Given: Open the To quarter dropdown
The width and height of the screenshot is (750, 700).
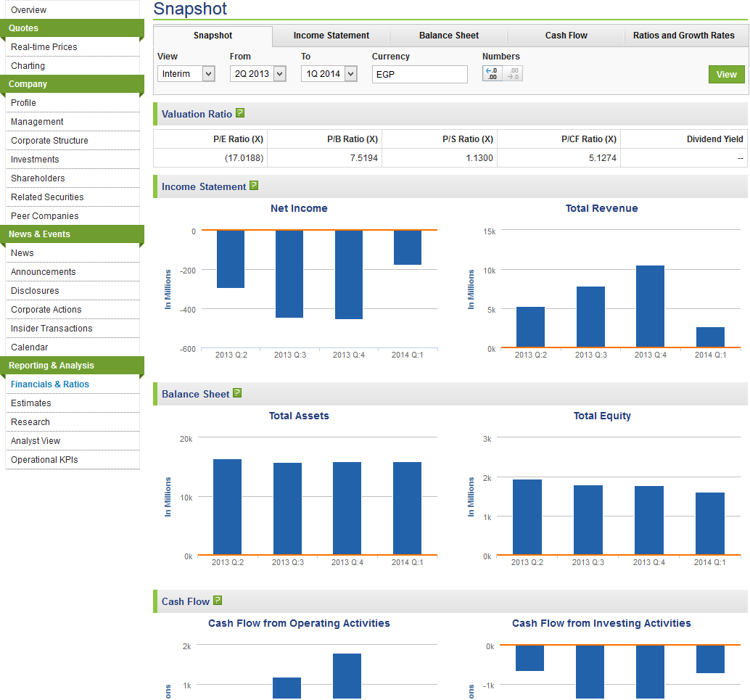Looking at the screenshot, I should 329,74.
